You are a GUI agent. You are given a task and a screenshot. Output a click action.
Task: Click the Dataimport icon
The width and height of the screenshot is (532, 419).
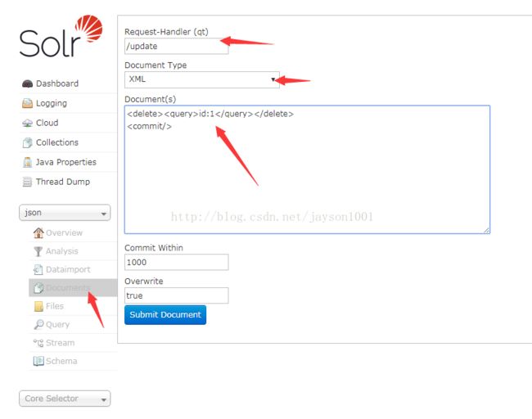coord(38,269)
